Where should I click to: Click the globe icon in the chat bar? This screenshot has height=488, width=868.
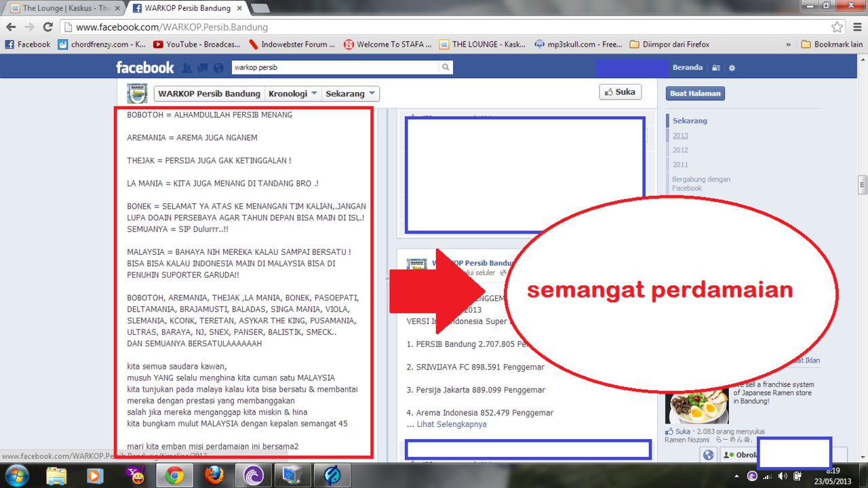709,455
